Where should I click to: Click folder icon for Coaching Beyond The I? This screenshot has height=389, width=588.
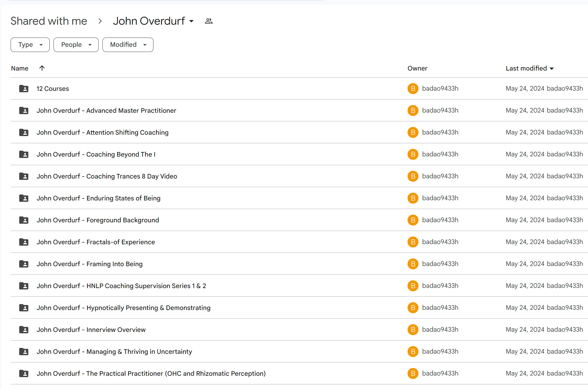(24, 154)
